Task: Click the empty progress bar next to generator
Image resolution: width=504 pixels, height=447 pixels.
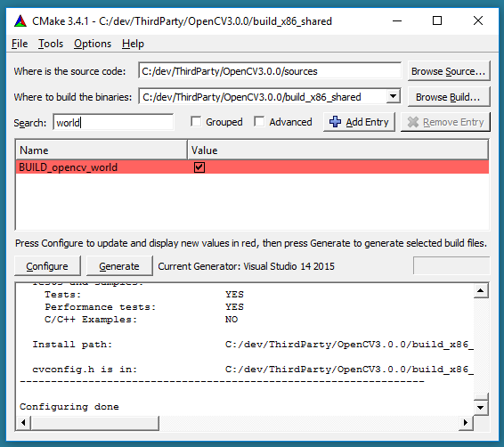Action: [x=451, y=265]
